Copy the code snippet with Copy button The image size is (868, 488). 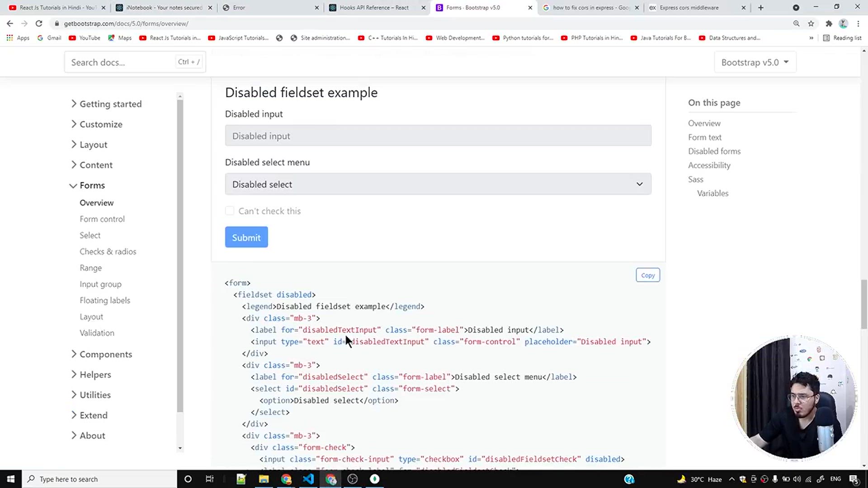(x=648, y=275)
